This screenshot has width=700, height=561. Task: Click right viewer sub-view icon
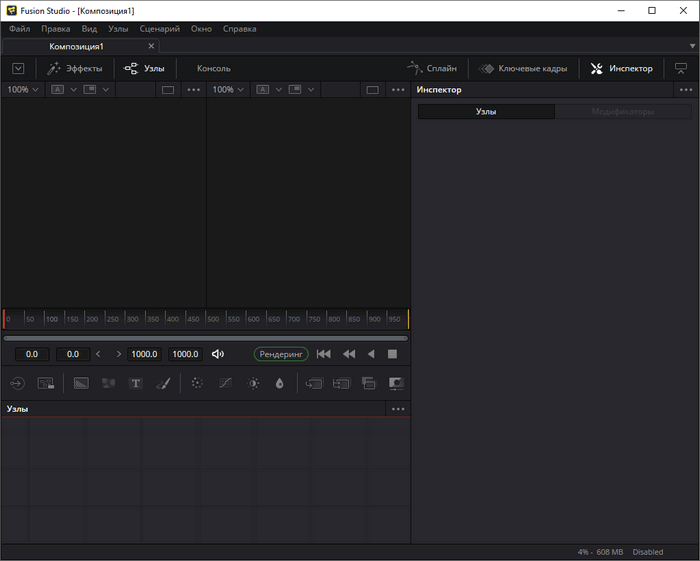coord(295,90)
